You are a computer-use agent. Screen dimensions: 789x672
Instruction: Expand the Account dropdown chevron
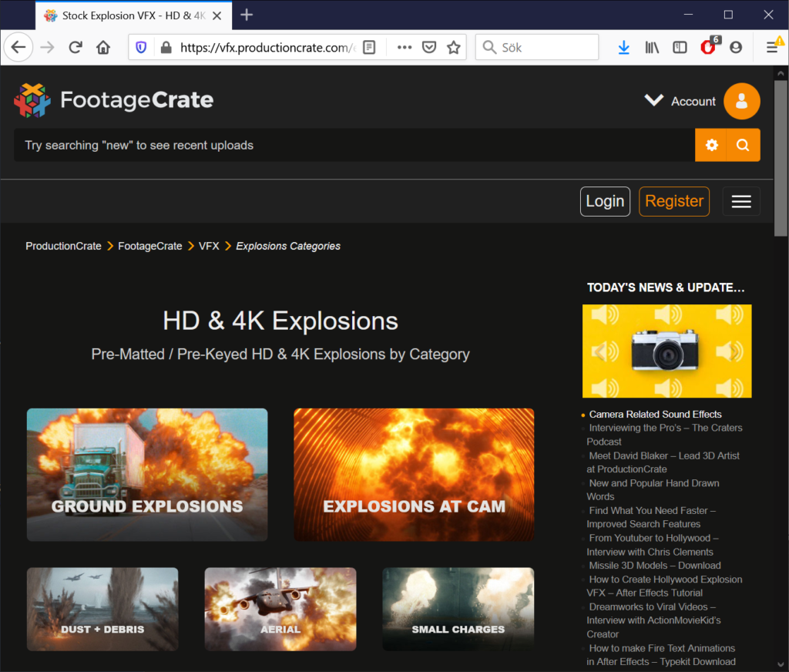tap(653, 101)
